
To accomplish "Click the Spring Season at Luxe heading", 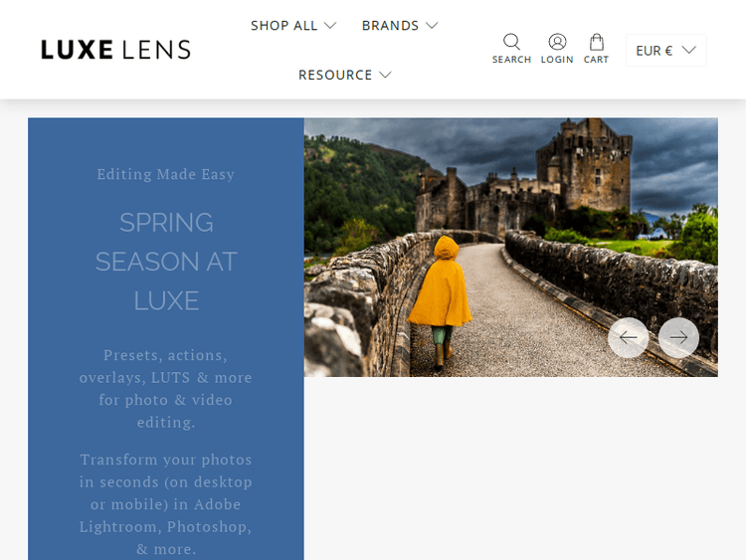I will point(166,262).
